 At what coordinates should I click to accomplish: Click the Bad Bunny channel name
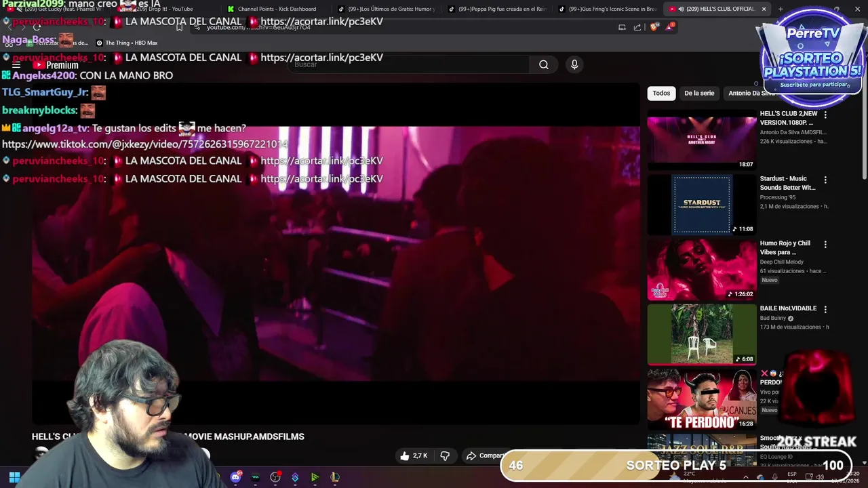[773, 318]
